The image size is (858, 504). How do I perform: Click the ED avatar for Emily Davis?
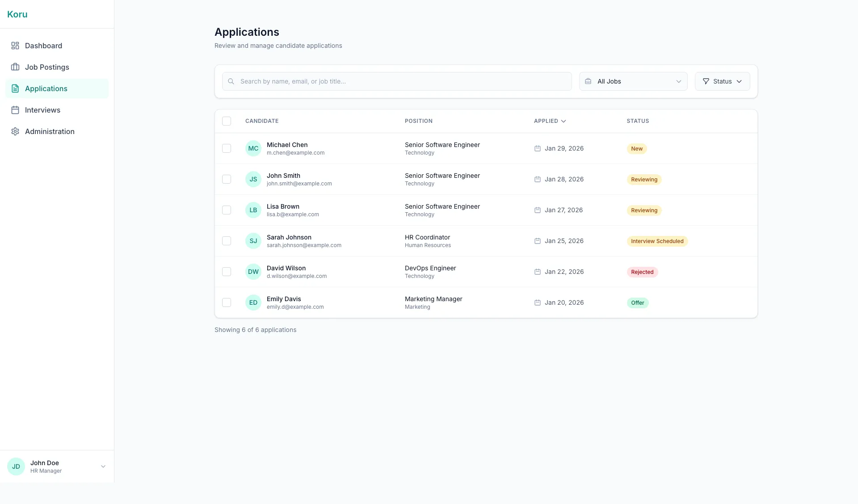coord(253,302)
